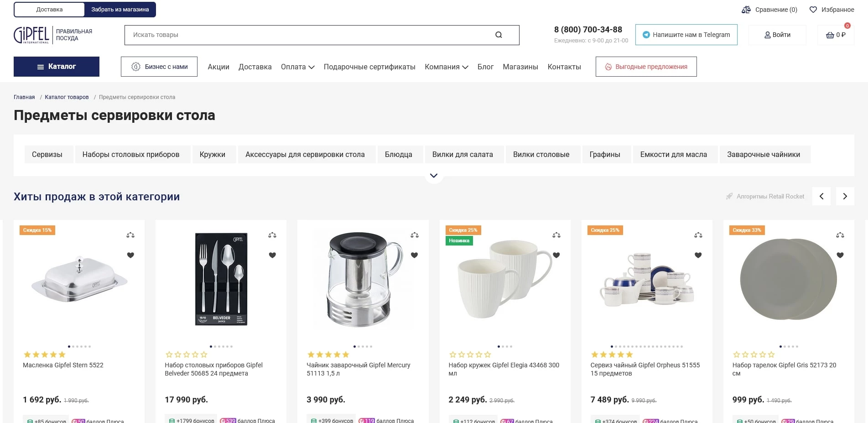Switch to Доставка delivery option

click(x=49, y=10)
